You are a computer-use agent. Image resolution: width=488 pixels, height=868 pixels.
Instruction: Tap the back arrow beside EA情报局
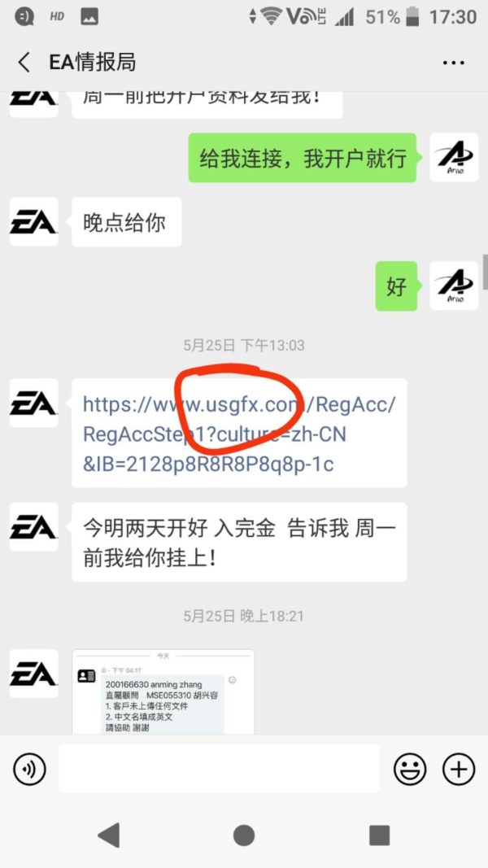click(x=24, y=62)
